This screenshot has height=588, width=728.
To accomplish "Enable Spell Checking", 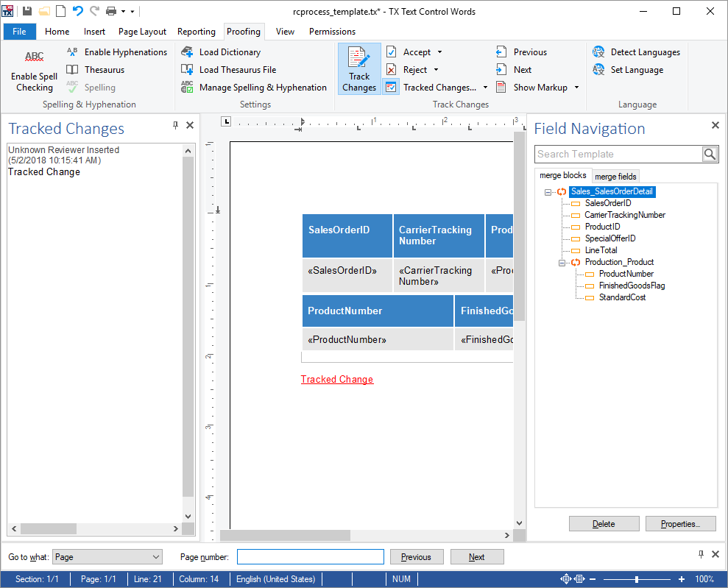I will 35,71.
